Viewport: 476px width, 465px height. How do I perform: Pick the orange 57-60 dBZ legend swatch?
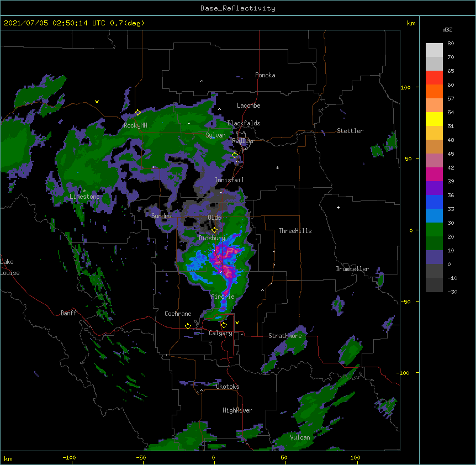434,91
